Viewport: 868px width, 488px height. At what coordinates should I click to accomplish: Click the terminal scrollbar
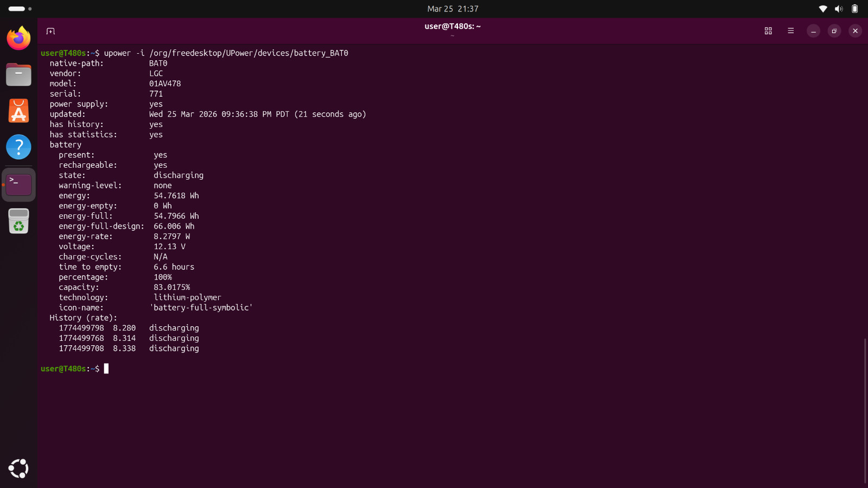click(x=865, y=410)
